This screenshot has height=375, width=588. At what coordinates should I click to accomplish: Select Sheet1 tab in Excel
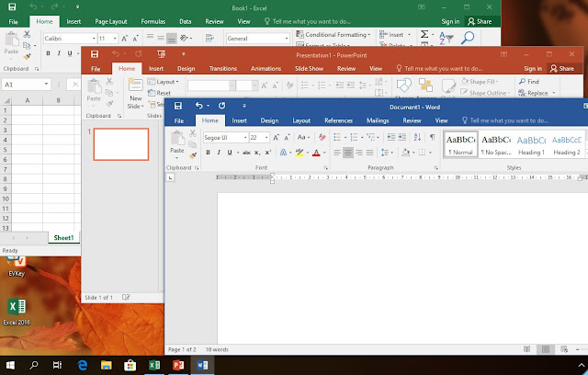coord(63,238)
